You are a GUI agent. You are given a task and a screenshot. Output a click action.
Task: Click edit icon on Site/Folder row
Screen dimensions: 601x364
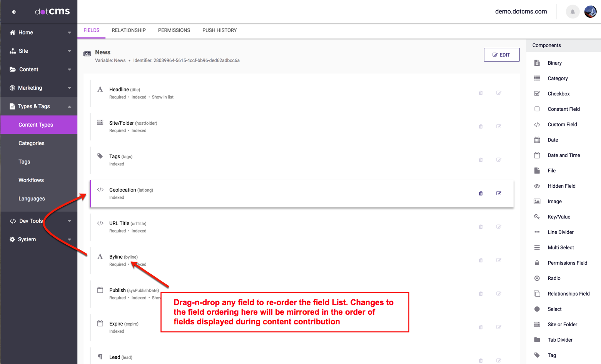[x=499, y=126]
